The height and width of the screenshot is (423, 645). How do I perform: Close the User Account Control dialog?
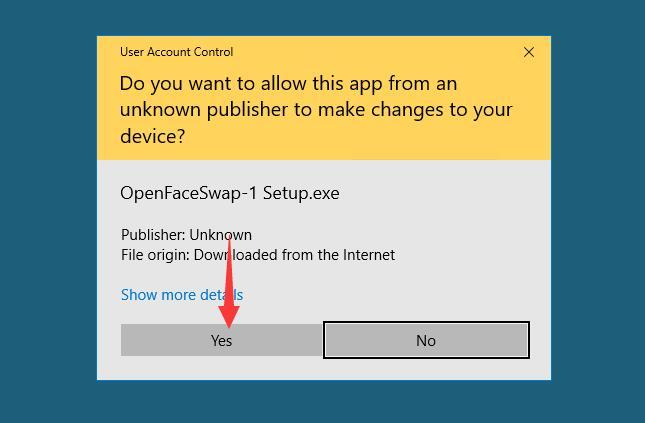(529, 52)
